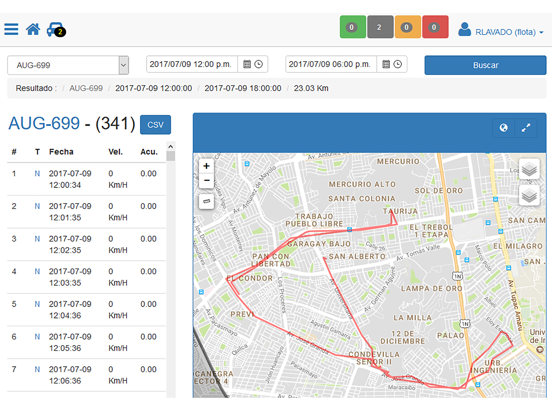Click the red status counter showing 0

coord(435,27)
